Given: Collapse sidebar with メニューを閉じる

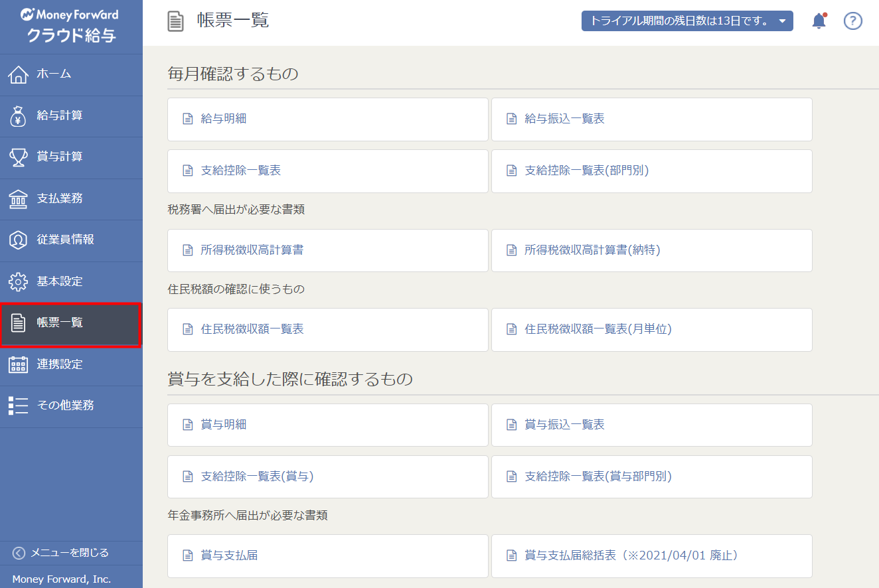Looking at the screenshot, I should point(61,553).
